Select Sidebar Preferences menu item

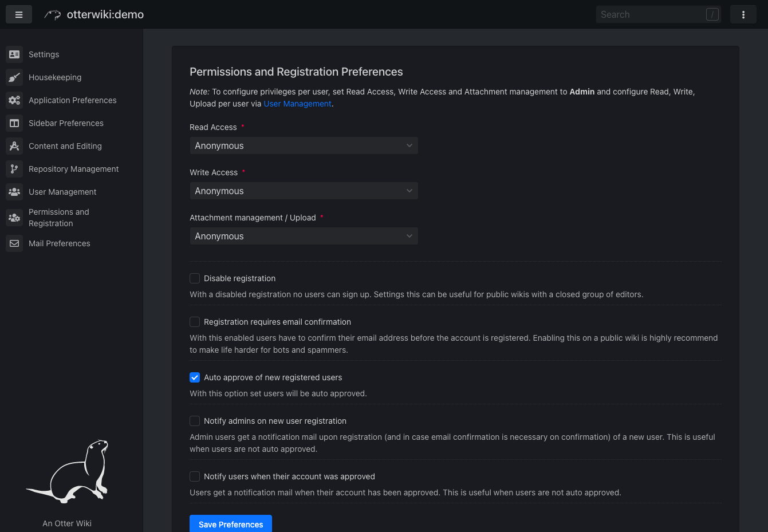66,123
